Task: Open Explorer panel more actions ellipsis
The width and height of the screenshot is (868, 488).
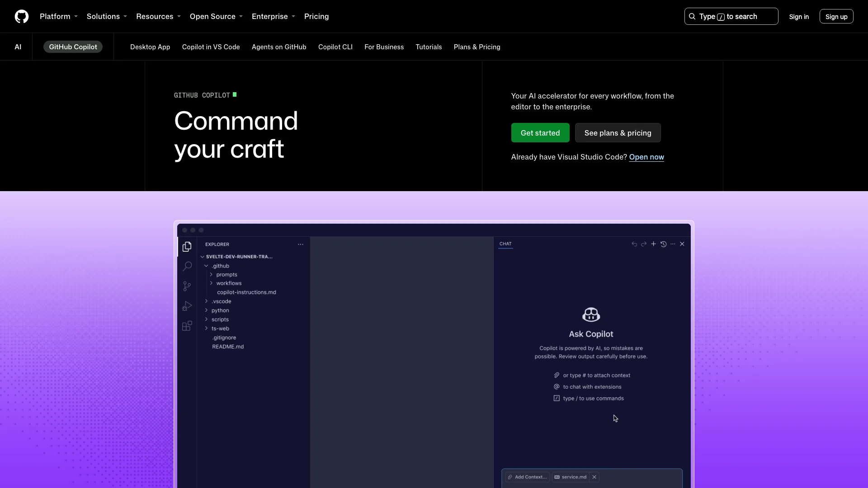Action: [x=301, y=244]
